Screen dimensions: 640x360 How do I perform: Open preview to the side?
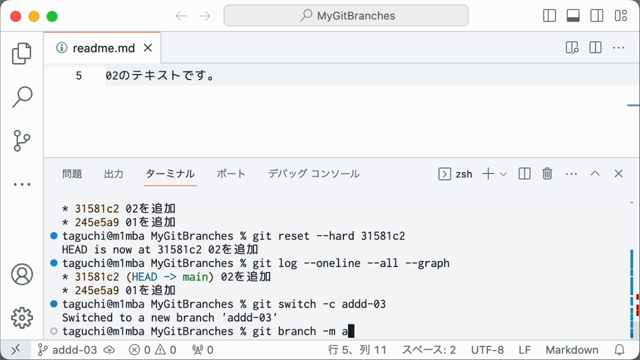click(x=572, y=48)
